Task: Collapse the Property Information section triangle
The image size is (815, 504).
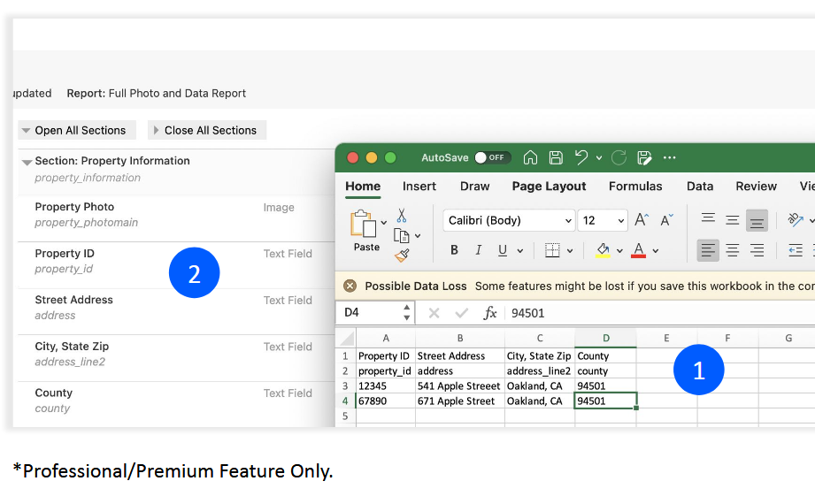Action: click(27, 162)
